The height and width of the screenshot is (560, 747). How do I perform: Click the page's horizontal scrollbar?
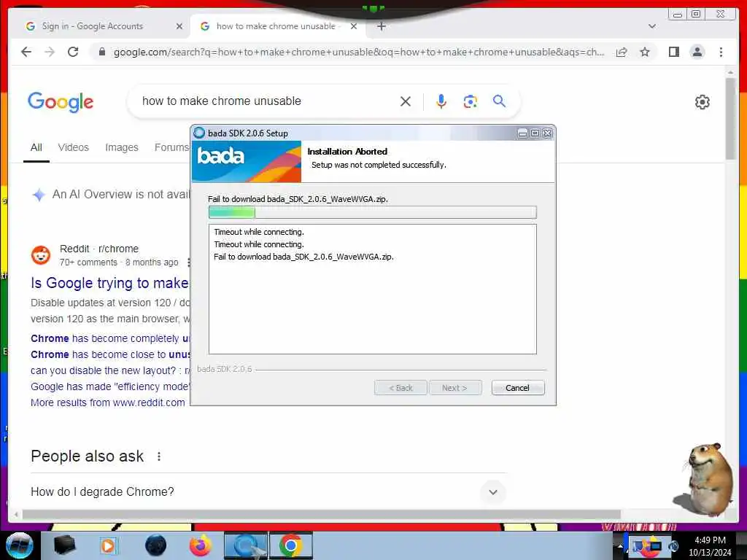(x=322, y=515)
